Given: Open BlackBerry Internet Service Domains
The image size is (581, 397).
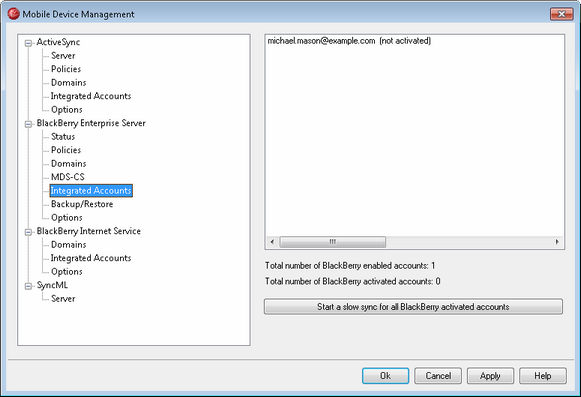Looking at the screenshot, I should pyautogui.click(x=69, y=245).
